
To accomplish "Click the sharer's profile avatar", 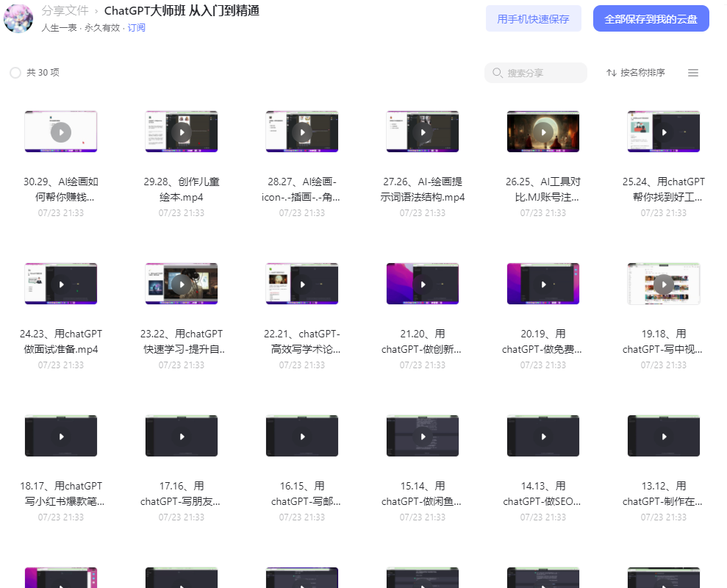I will (18, 18).
